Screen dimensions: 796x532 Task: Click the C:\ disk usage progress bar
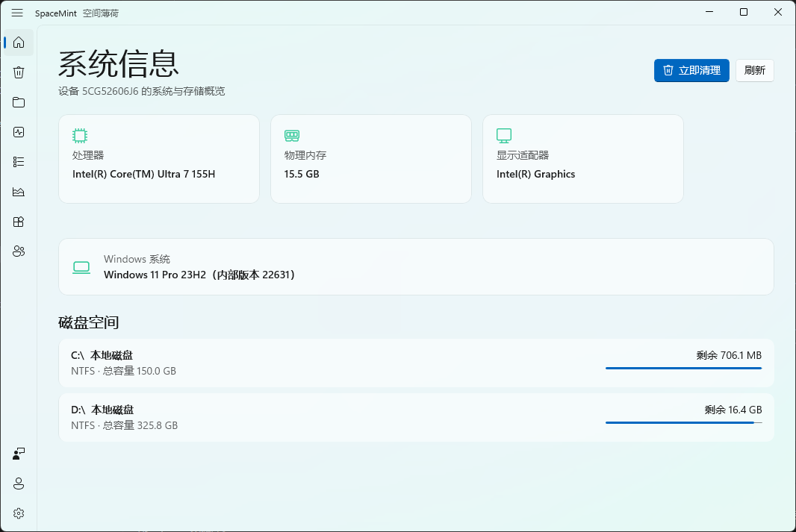(684, 368)
